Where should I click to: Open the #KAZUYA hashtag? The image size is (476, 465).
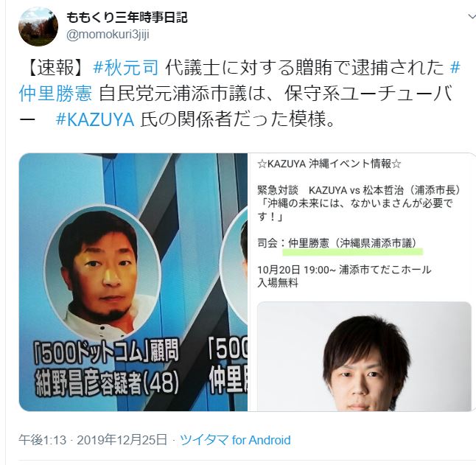click(x=95, y=119)
